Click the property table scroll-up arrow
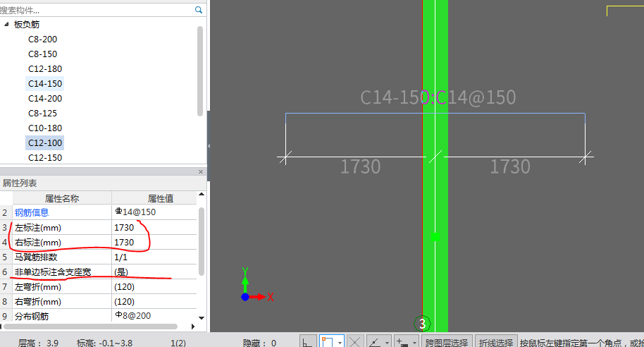Viewport: 644px width, 347px height. tap(202, 195)
